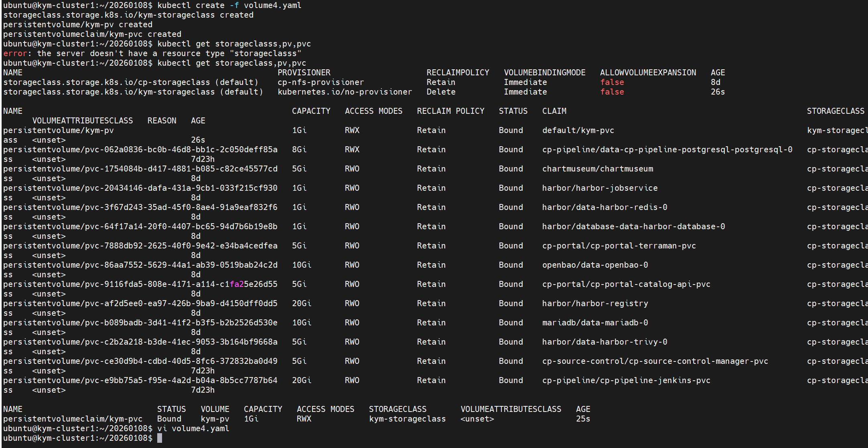Click the CAPACITY header in the PV table
This screenshot has width=868, height=448.
pyautogui.click(x=311, y=111)
